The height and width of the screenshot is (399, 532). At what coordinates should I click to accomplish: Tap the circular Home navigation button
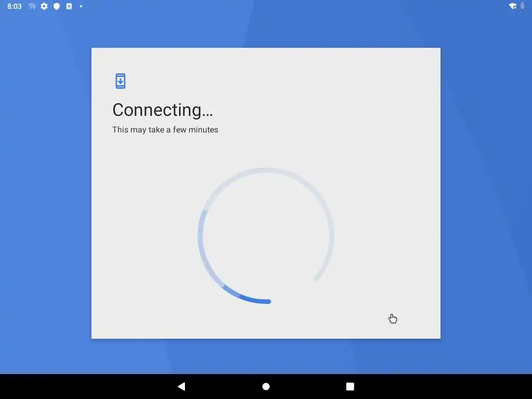point(266,387)
